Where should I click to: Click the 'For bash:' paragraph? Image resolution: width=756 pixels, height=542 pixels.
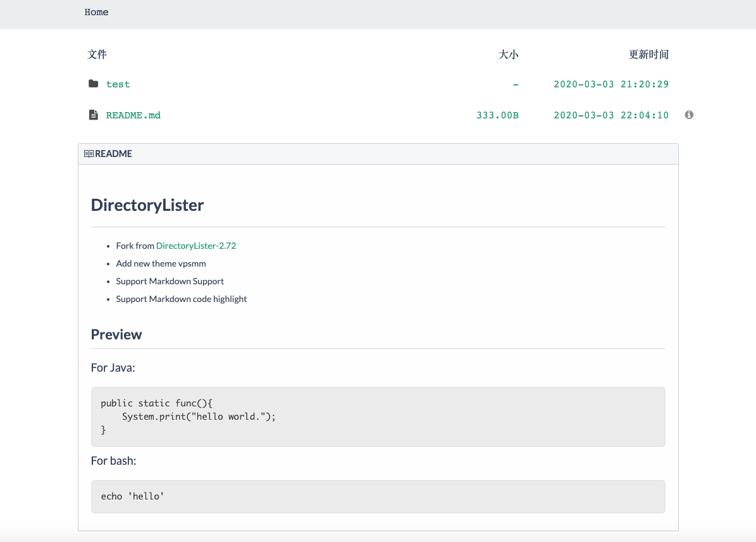(113, 461)
